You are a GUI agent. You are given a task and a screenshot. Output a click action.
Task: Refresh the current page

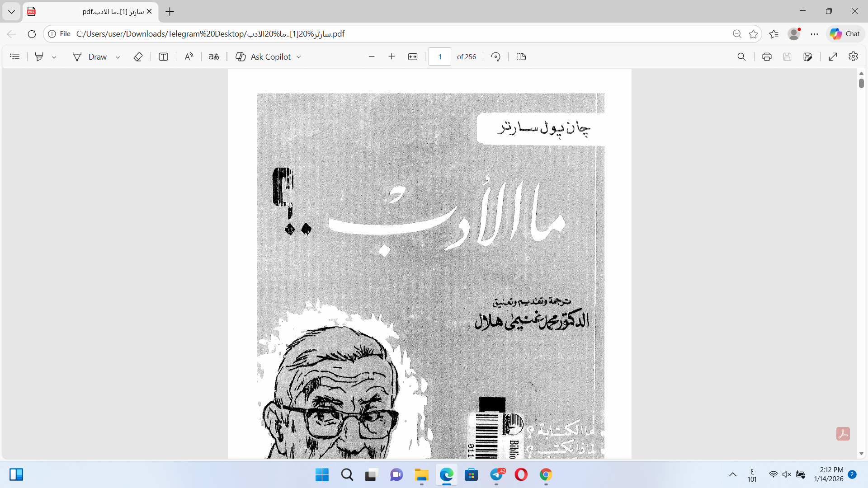[x=32, y=34]
